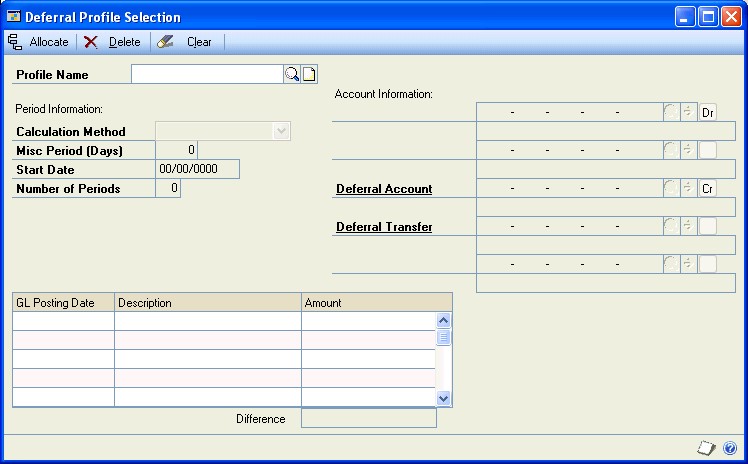Click lookup icon on Deferral Account row

click(671, 188)
